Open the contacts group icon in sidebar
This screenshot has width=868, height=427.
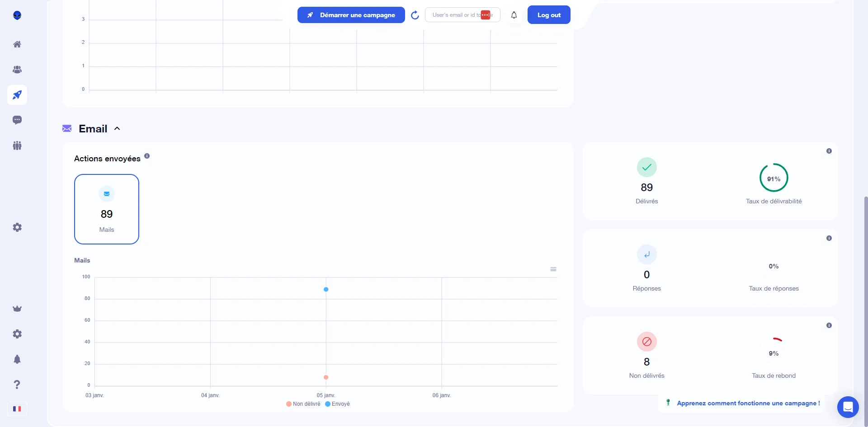click(17, 70)
